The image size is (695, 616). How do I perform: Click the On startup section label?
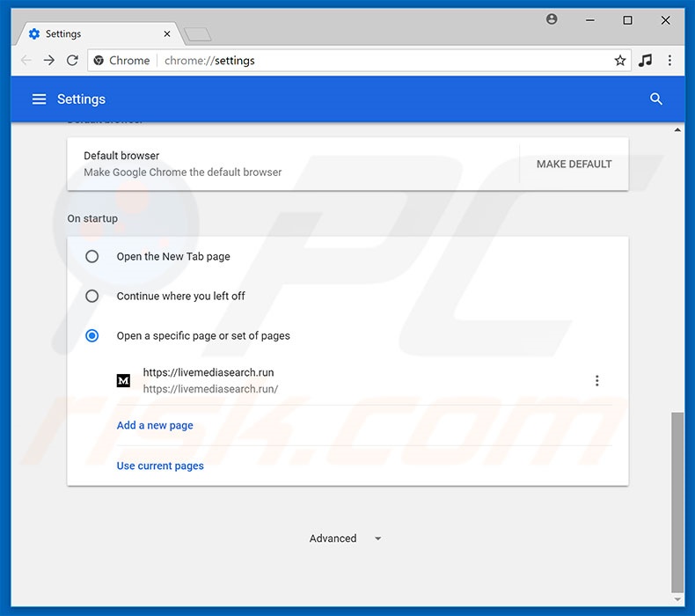point(92,218)
